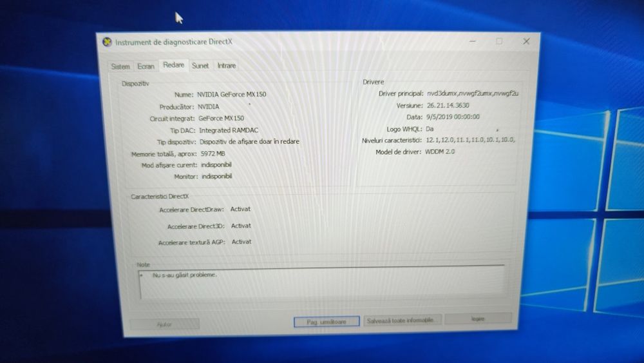Click the Ajutor button

[165, 324]
